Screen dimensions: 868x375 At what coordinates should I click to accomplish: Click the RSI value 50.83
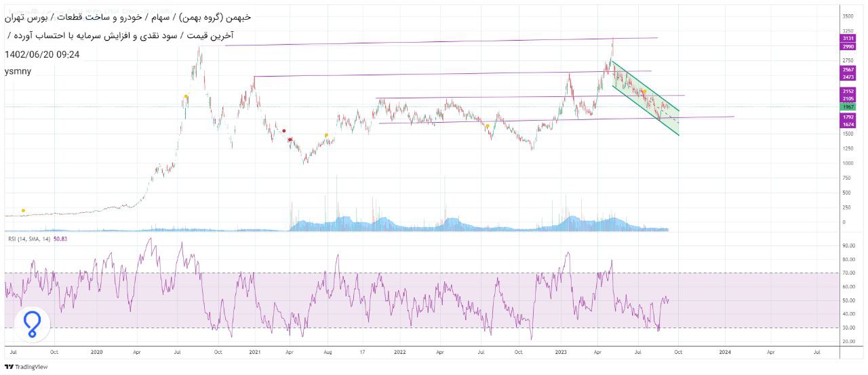(x=60, y=239)
